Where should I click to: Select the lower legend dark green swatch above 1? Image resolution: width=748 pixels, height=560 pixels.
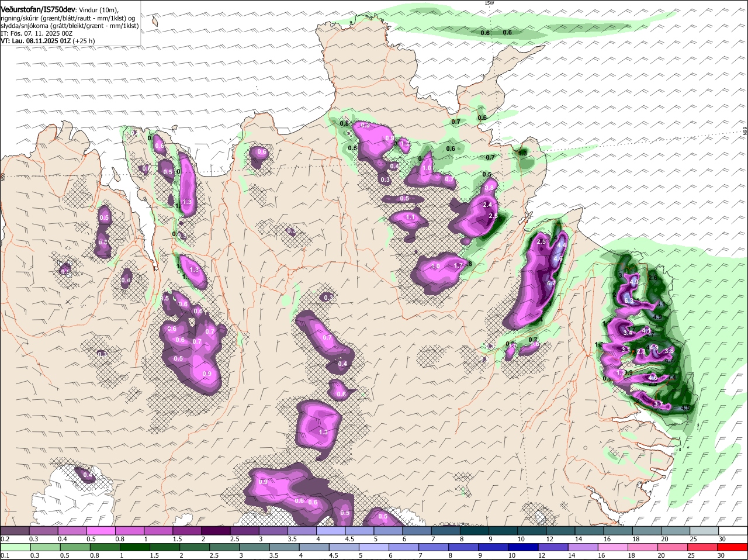coord(135,547)
